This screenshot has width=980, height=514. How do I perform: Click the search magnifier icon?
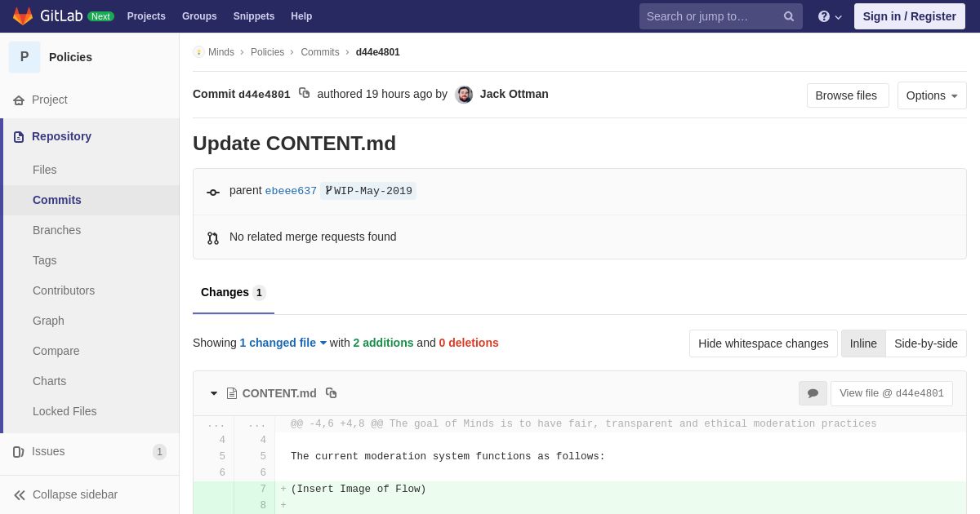pyautogui.click(x=789, y=16)
